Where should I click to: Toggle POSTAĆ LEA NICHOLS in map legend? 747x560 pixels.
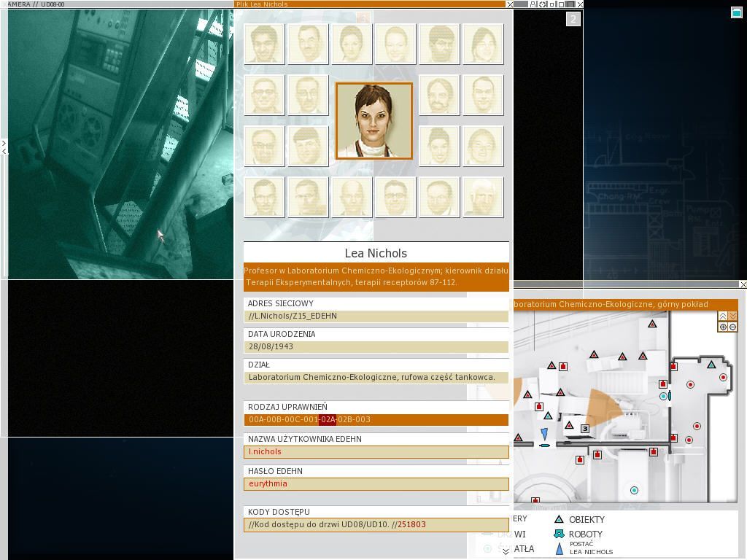point(559,548)
